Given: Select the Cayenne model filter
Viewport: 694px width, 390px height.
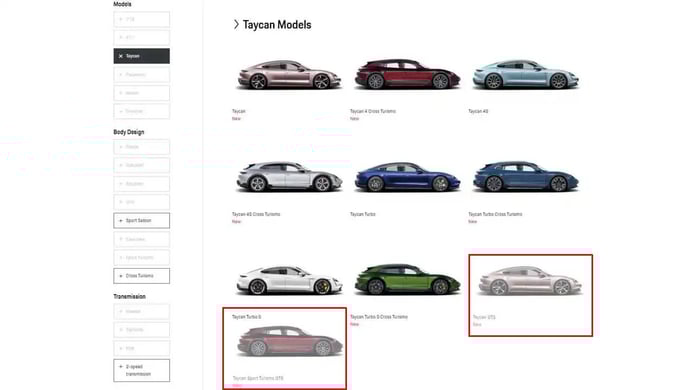Looking at the screenshot, I should [x=141, y=111].
